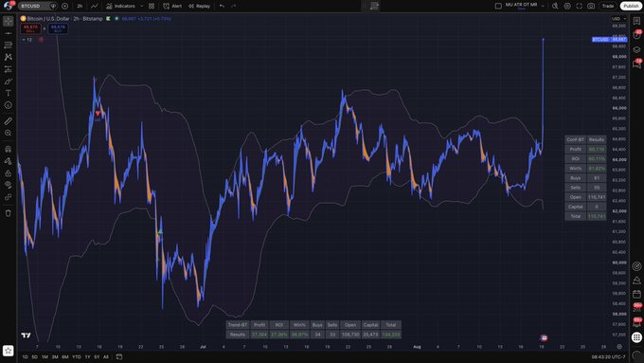Open time axis settings gear
The height and width of the screenshot is (363, 644).
[619, 347]
